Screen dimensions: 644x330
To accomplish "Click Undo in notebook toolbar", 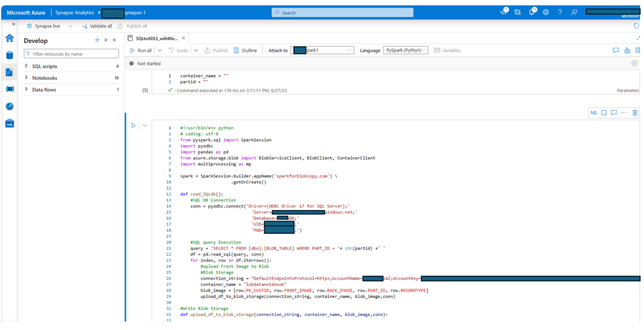I will point(179,50).
